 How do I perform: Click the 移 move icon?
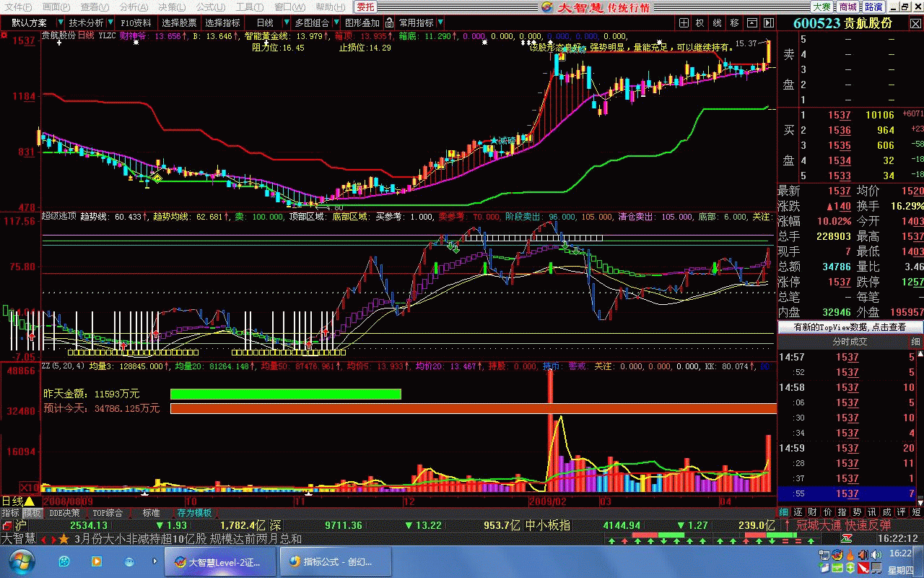pyautogui.click(x=735, y=23)
